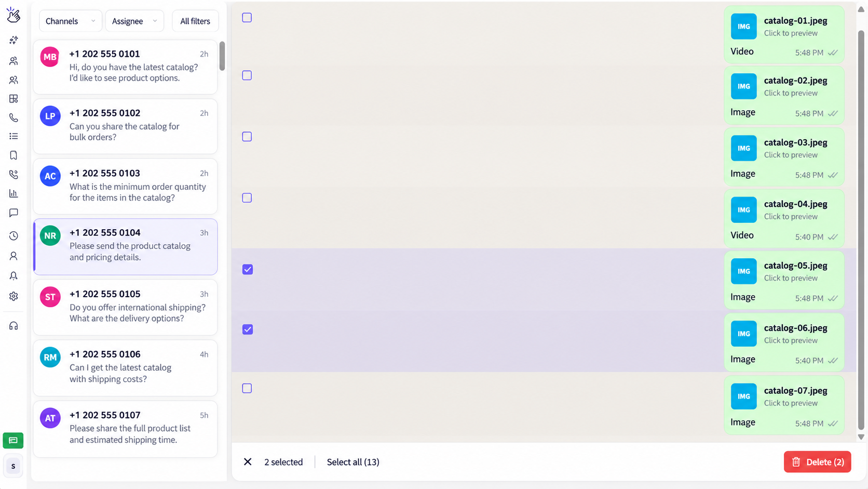This screenshot has height=489, width=868.
Task: Click the ST contact avatar
Action: [x=50, y=297]
